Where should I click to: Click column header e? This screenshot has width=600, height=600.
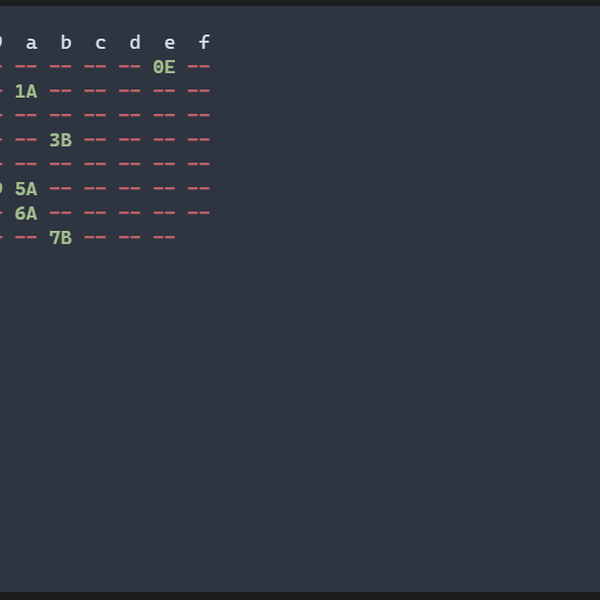(169, 42)
